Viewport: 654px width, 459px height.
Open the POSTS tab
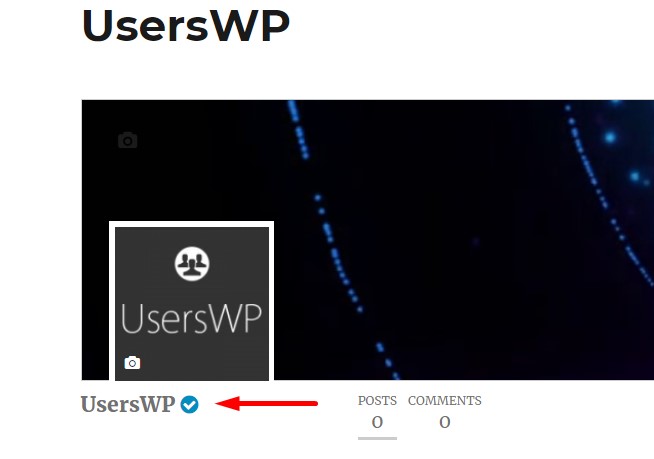coord(377,401)
